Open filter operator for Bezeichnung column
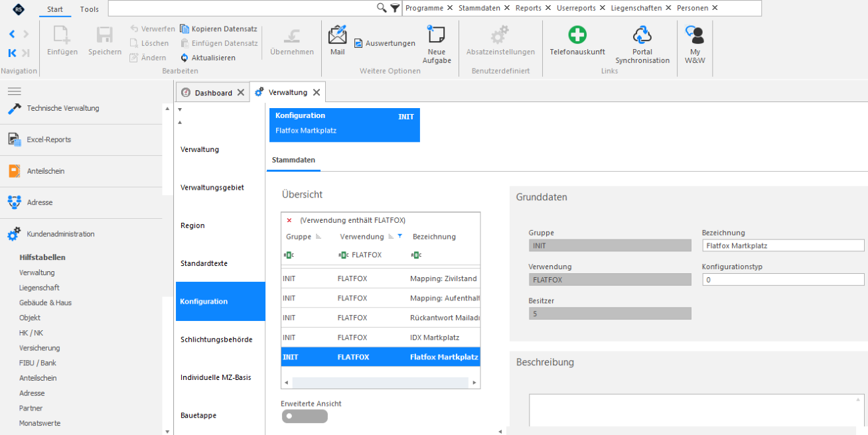Image resolution: width=868 pixels, height=435 pixels. (416, 255)
